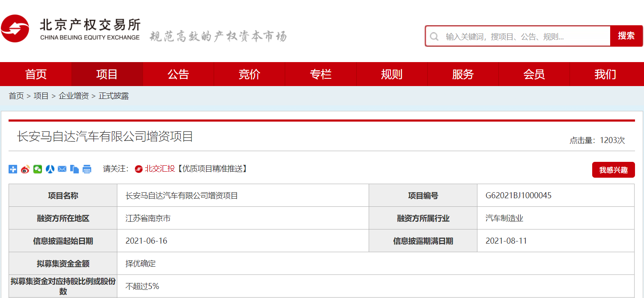Print the page with the printer icon

pos(87,169)
